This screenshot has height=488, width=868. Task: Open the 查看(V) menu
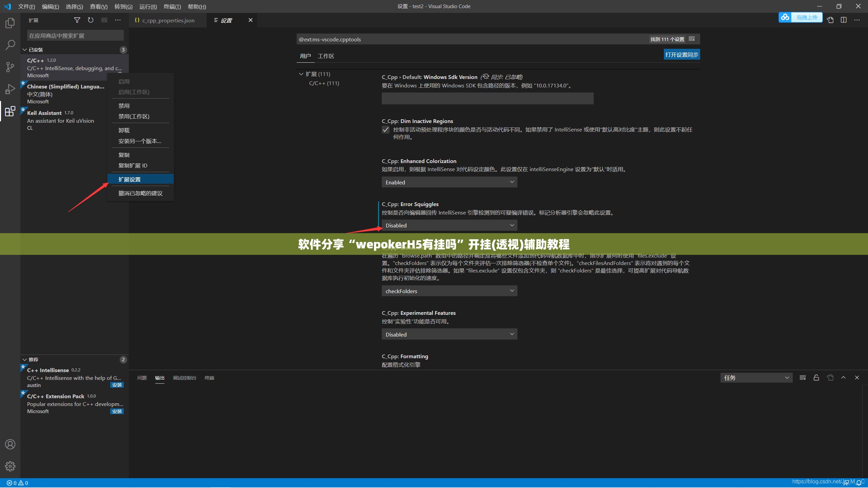pyautogui.click(x=98, y=6)
